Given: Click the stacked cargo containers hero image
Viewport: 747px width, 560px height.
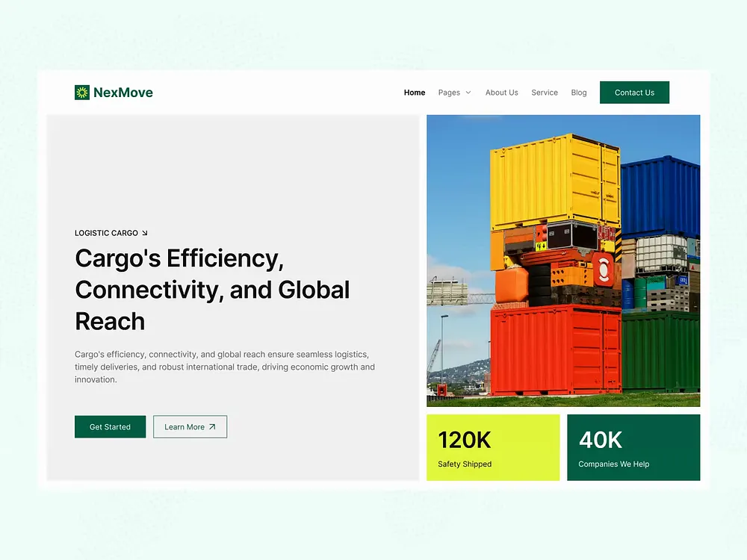Looking at the screenshot, I should [x=563, y=260].
